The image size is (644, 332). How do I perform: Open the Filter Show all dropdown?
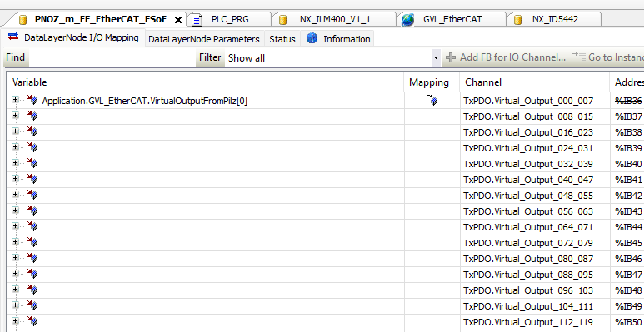436,58
